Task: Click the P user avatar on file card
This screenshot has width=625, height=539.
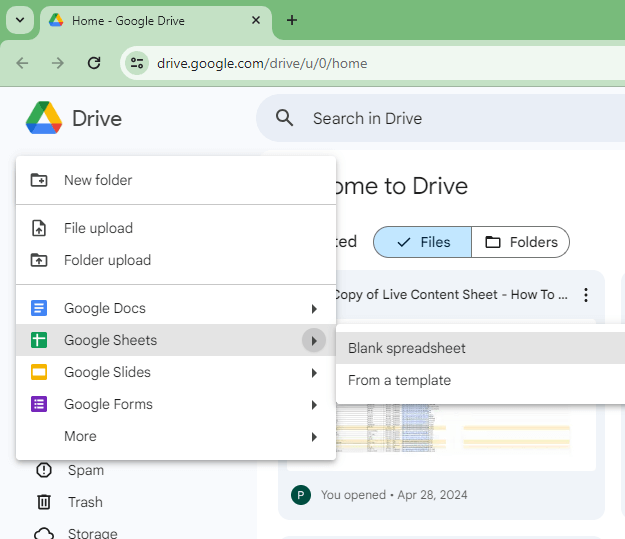Action: 301,495
